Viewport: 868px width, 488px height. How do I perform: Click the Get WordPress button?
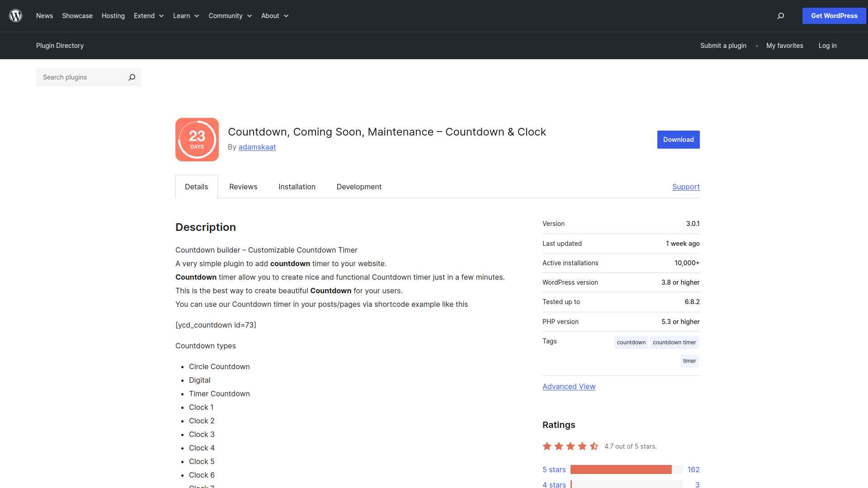pos(834,16)
